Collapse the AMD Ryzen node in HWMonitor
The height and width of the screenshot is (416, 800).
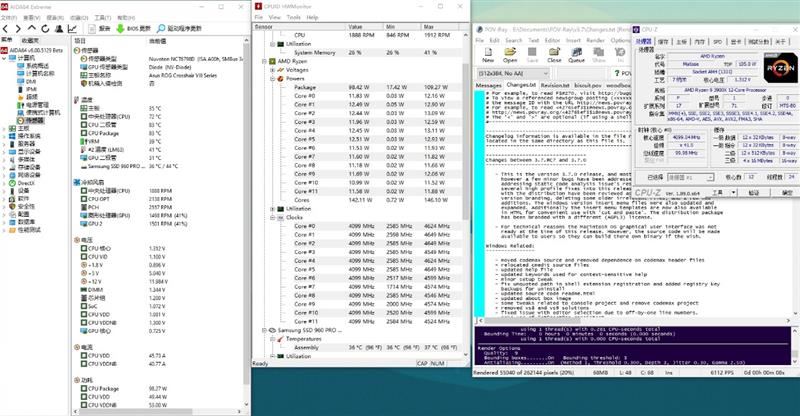coord(264,61)
